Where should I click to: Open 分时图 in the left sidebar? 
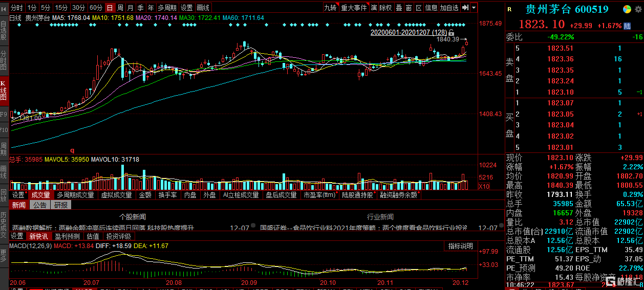coord(4,61)
